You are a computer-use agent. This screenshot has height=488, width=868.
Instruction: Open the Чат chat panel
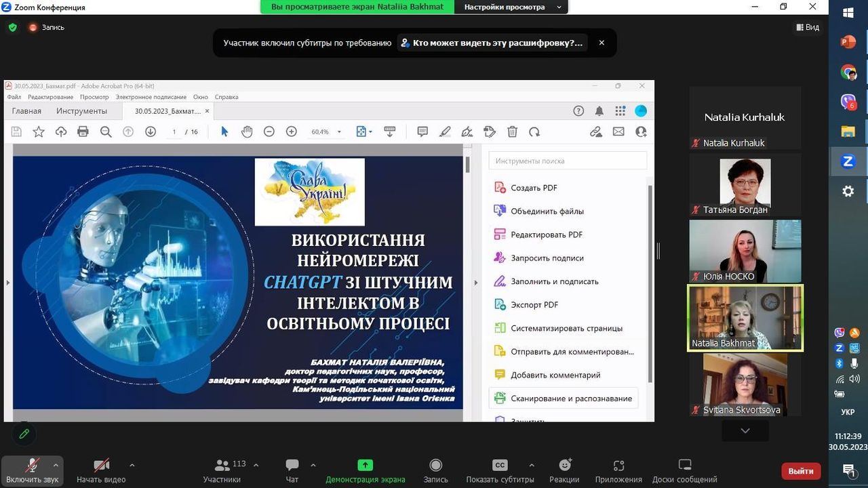(292, 470)
